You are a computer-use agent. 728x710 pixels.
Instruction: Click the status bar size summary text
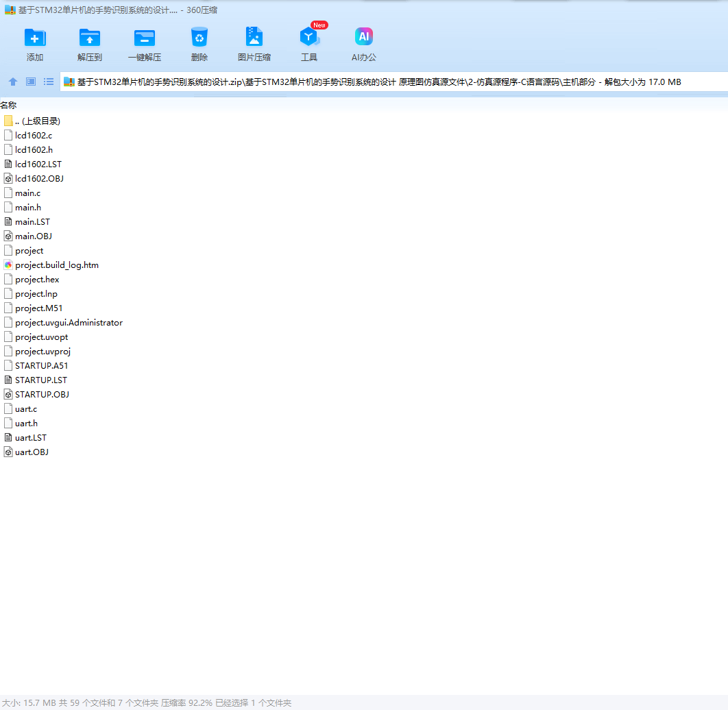[x=147, y=702]
